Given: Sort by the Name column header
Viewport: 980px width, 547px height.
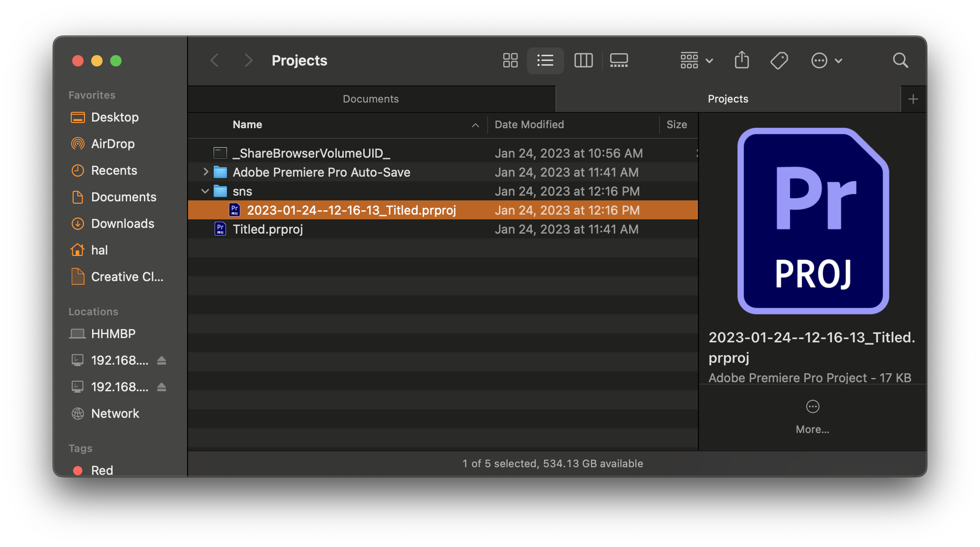Looking at the screenshot, I should click(247, 124).
